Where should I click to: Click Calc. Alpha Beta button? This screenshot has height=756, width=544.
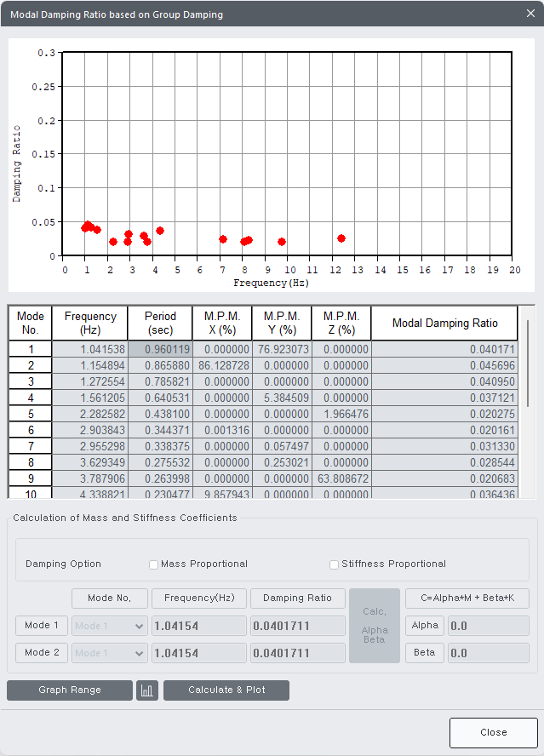pos(375,626)
